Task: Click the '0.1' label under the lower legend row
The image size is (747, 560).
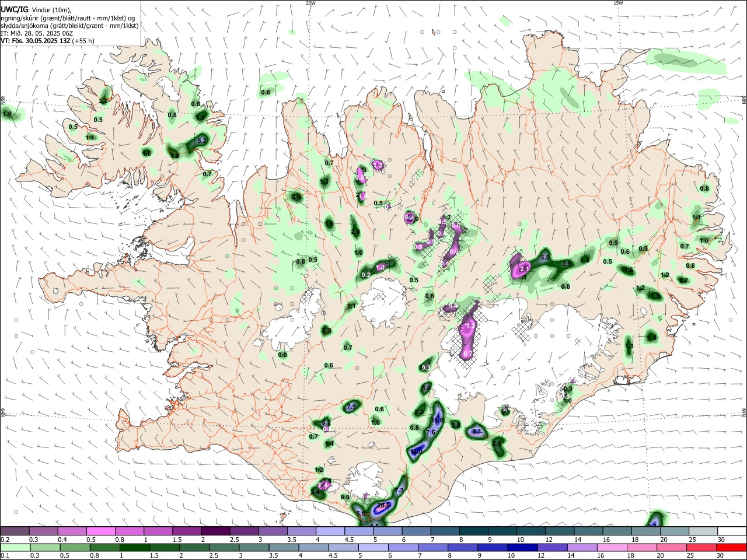Action: click(x=5, y=556)
